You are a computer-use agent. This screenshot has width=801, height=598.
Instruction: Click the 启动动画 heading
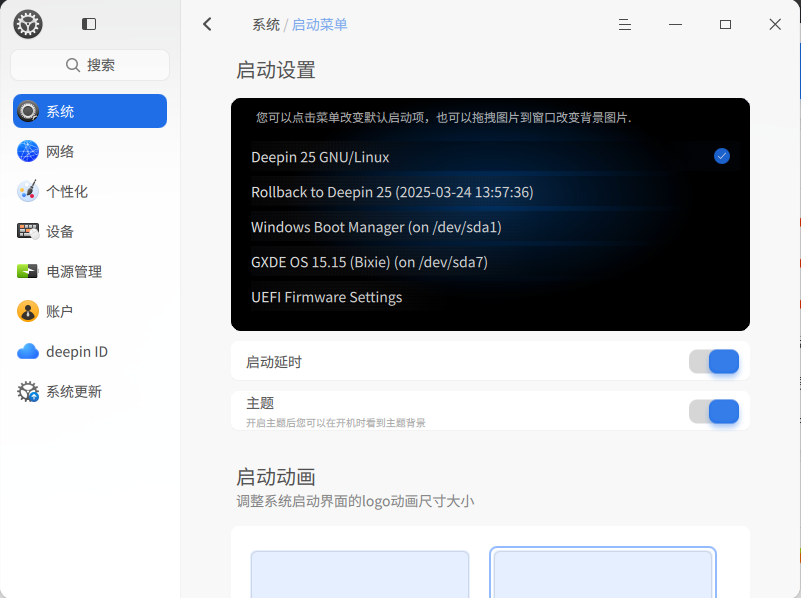(275, 477)
